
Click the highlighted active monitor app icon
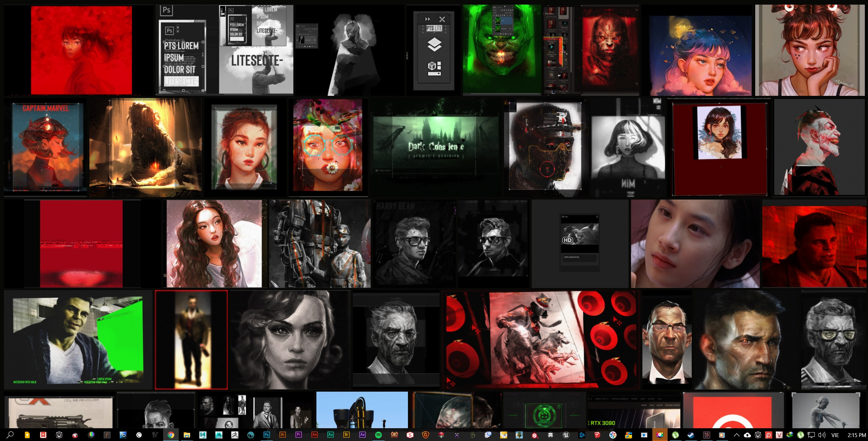[x=660, y=435]
